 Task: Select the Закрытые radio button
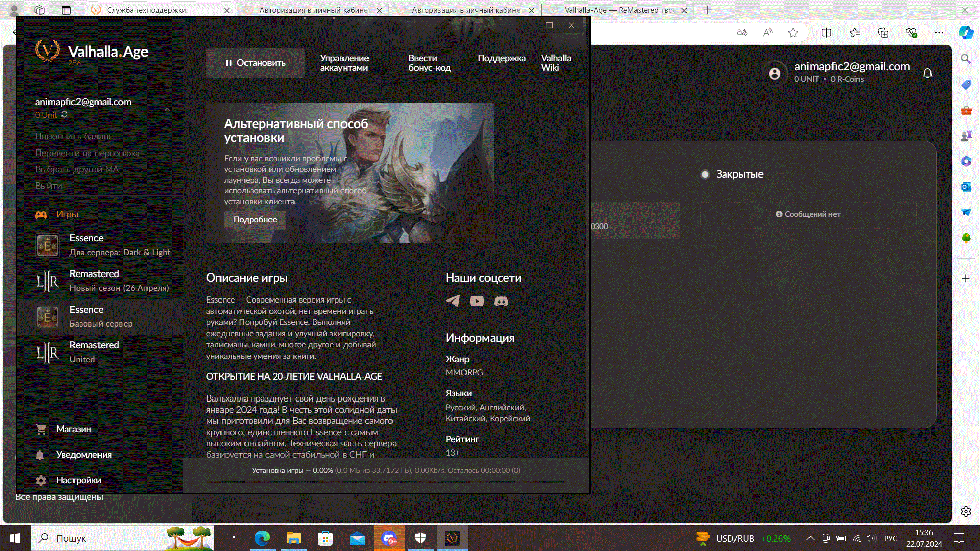(x=705, y=174)
